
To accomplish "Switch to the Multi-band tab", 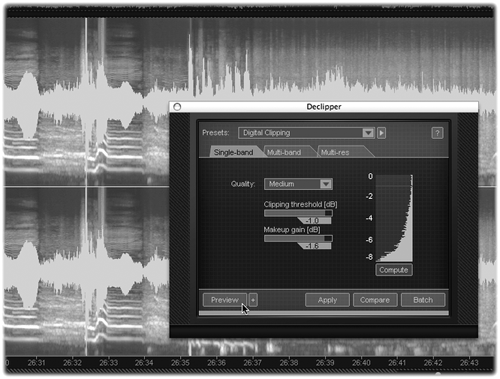I will (x=284, y=152).
